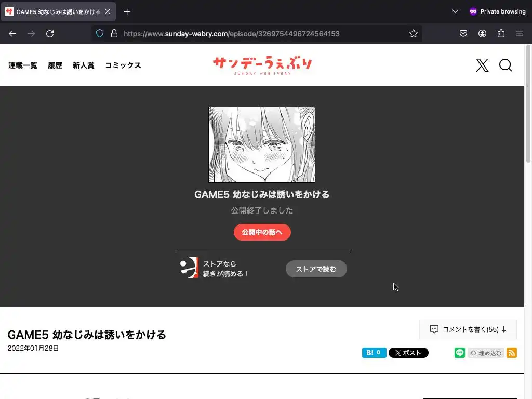532x399 pixels.
Task: Click the Sunday Webry logo
Action: (x=262, y=65)
